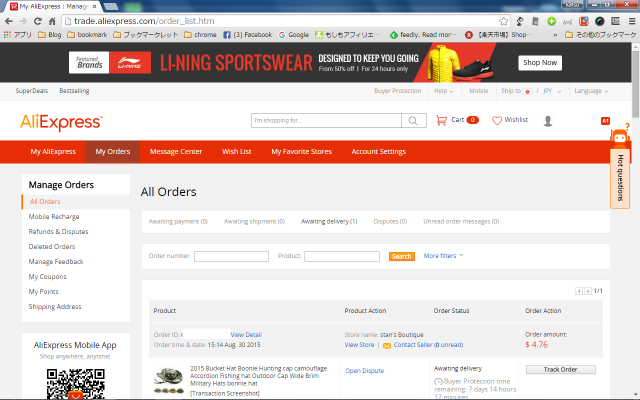
Task: Filter by Awaiting payment (0)
Action: coord(178,222)
